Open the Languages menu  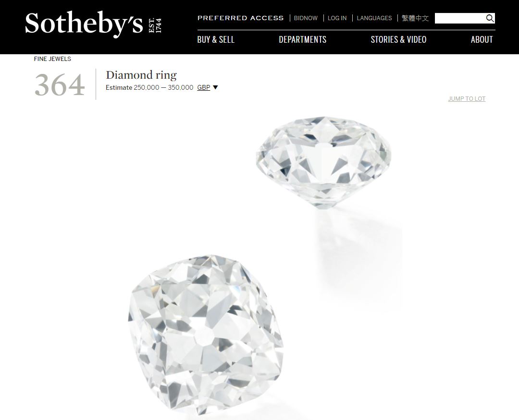point(374,18)
